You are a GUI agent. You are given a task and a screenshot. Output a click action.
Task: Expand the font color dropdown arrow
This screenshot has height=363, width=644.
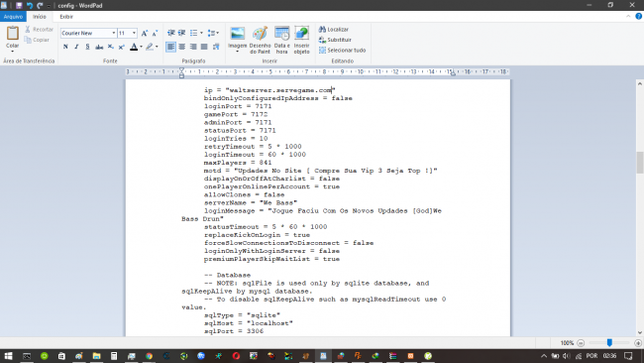141,47
